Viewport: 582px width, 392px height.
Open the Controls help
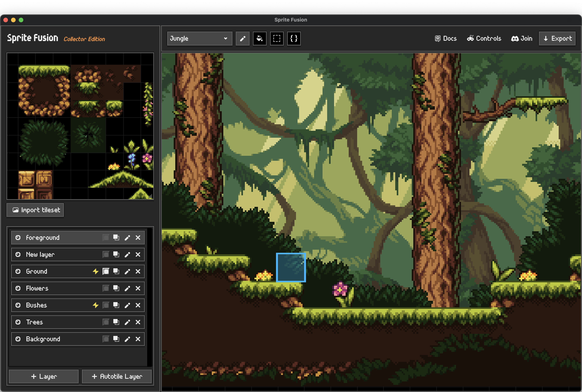pyautogui.click(x=484, y=39)
